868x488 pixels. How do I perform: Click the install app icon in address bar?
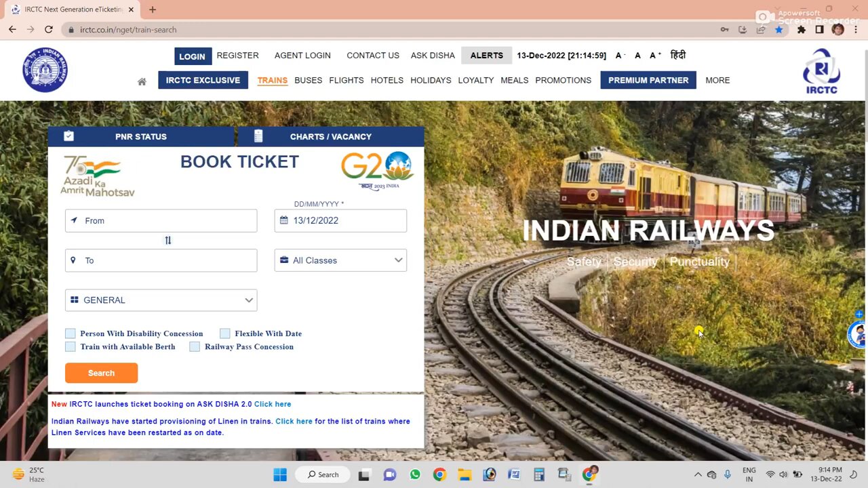click(x=743, y=30)
